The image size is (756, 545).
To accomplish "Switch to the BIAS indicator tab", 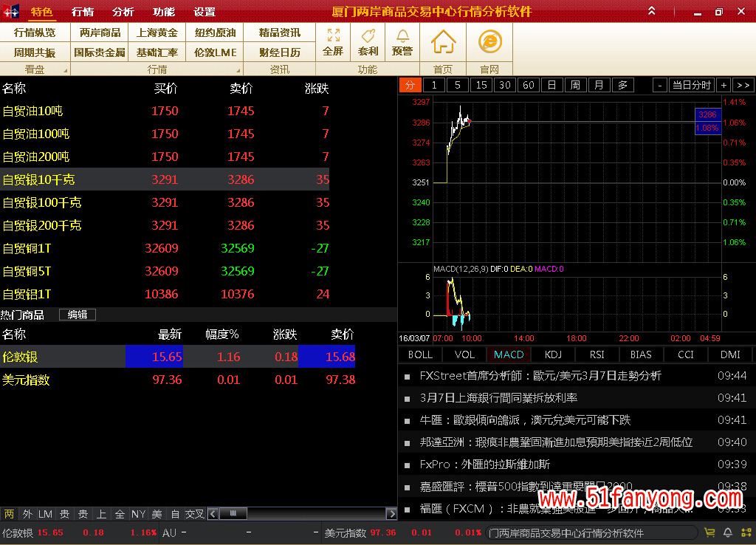I will click(x=641, y=354).
